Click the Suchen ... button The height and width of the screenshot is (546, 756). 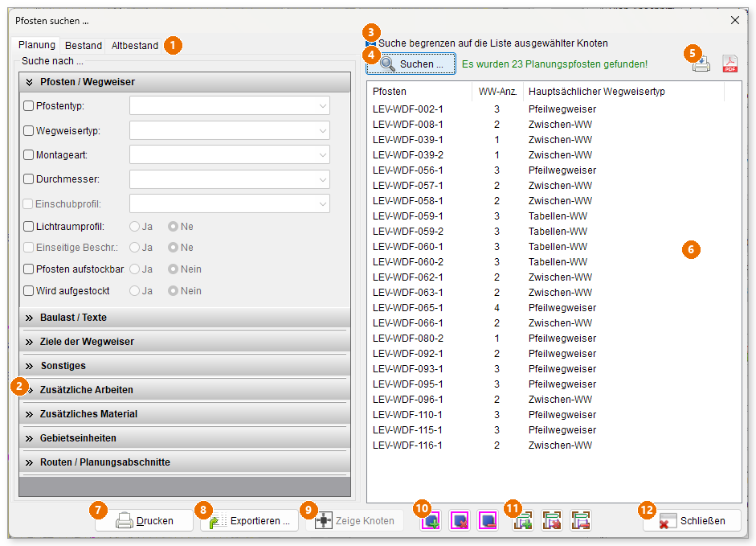pos(411,64)
